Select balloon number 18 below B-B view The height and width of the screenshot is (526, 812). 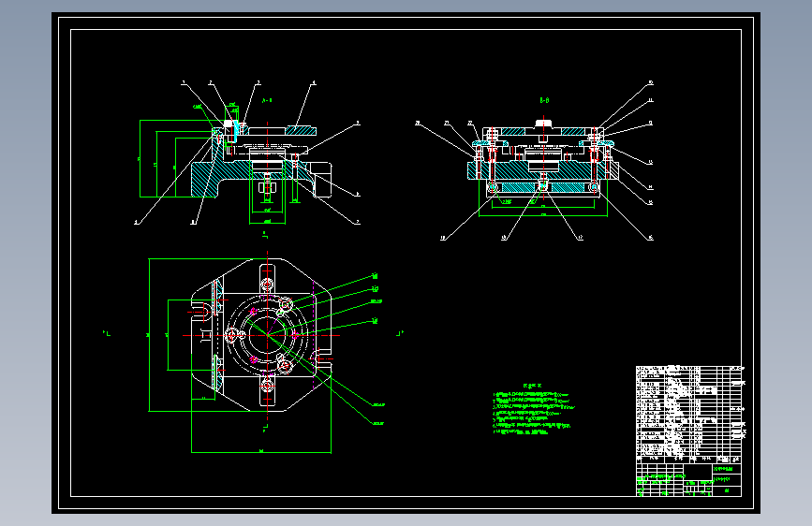504,238
